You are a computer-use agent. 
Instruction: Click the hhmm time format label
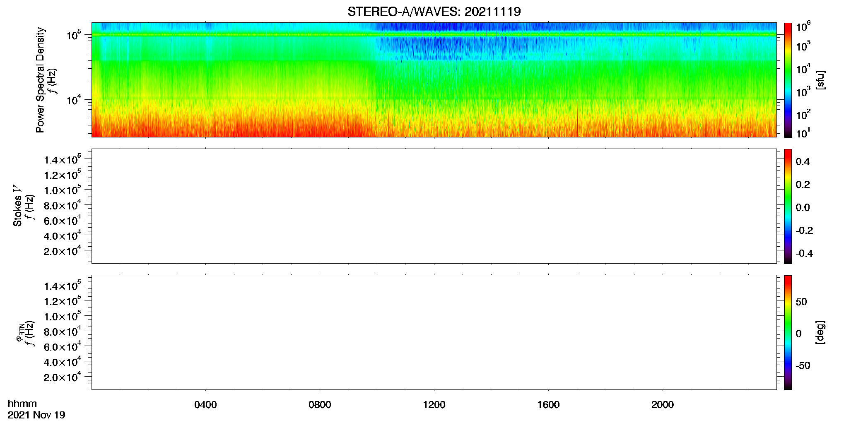tap(22, 404)
